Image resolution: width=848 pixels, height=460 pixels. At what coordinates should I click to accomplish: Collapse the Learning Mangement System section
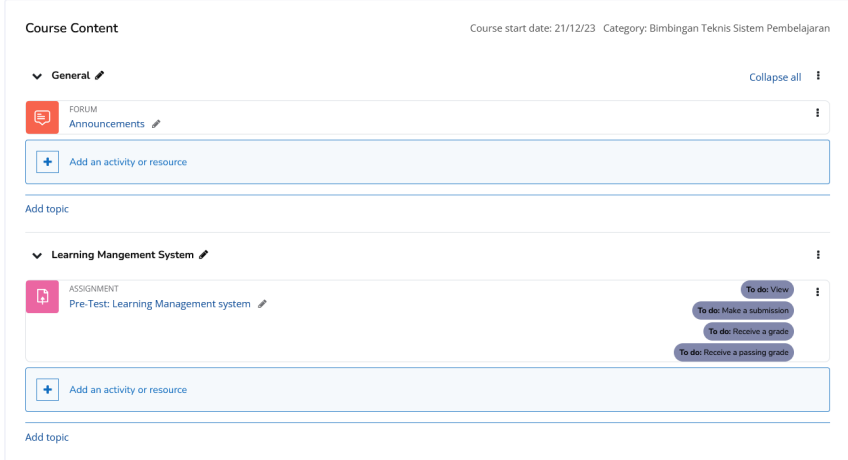37,256
